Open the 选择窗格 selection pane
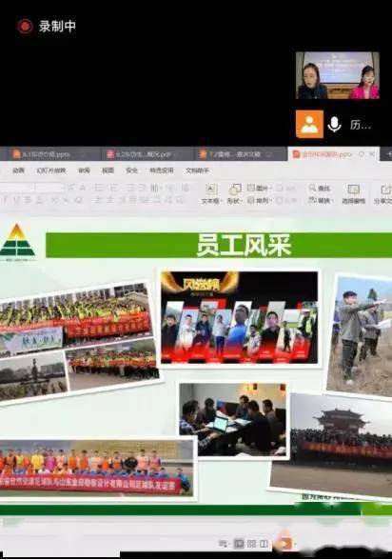 pyautogui.click(x=354, y=194)
